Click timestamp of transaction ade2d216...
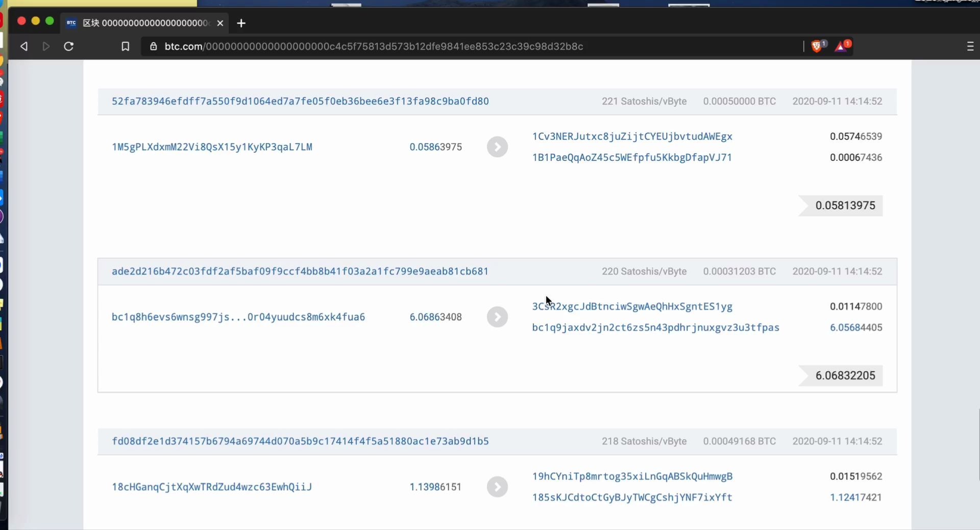Image resolution: width=980 pixels, height=530 pixels. (x=837, y=271)
